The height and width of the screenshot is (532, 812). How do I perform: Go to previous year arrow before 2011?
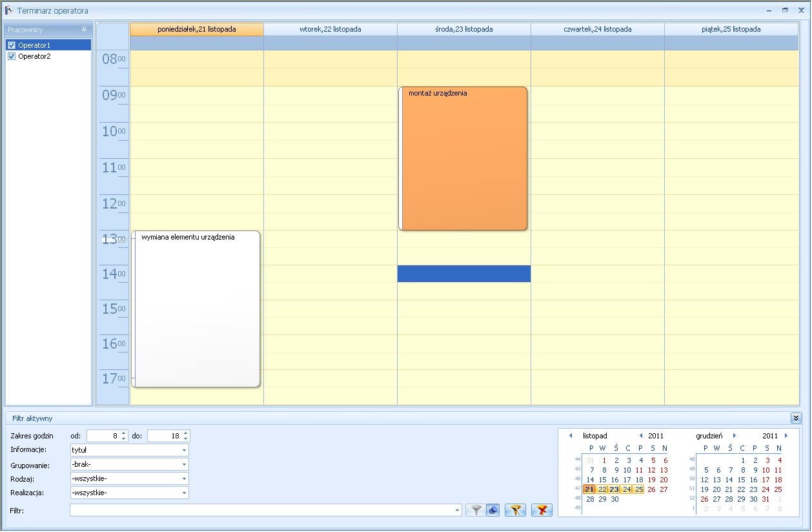641,436
